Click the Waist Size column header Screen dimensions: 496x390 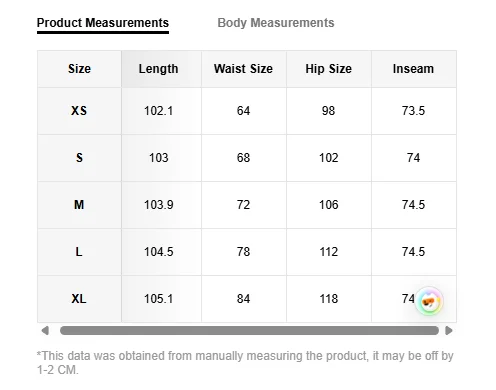coord(243,69)
